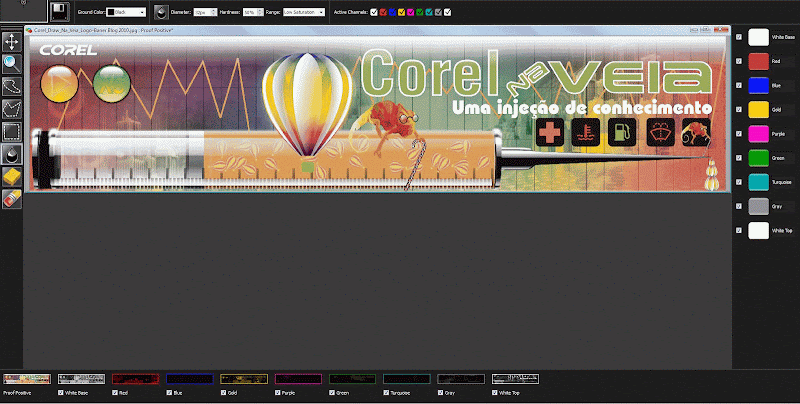Toggle the turquoise Active Channels checkbox

pyautogui.click(x=429, y=12)
